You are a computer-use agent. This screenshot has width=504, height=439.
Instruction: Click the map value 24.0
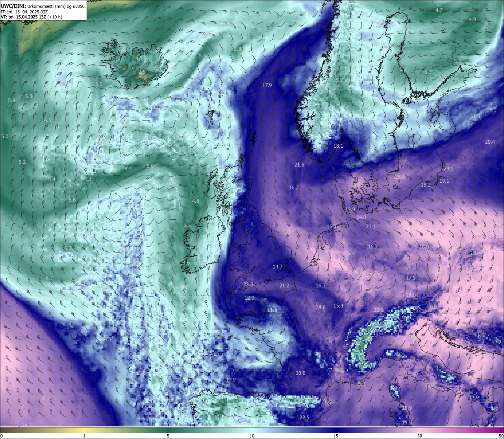click(x=361, y=217)
